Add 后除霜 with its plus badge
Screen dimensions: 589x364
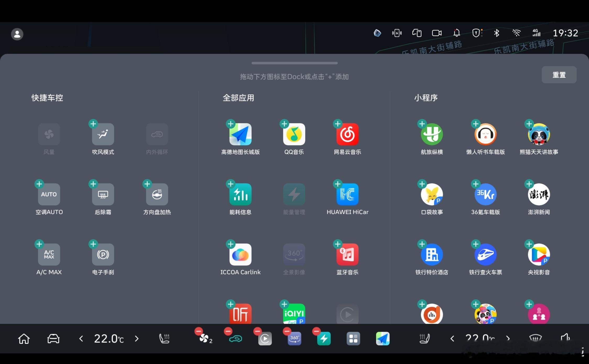pos(93,184)
